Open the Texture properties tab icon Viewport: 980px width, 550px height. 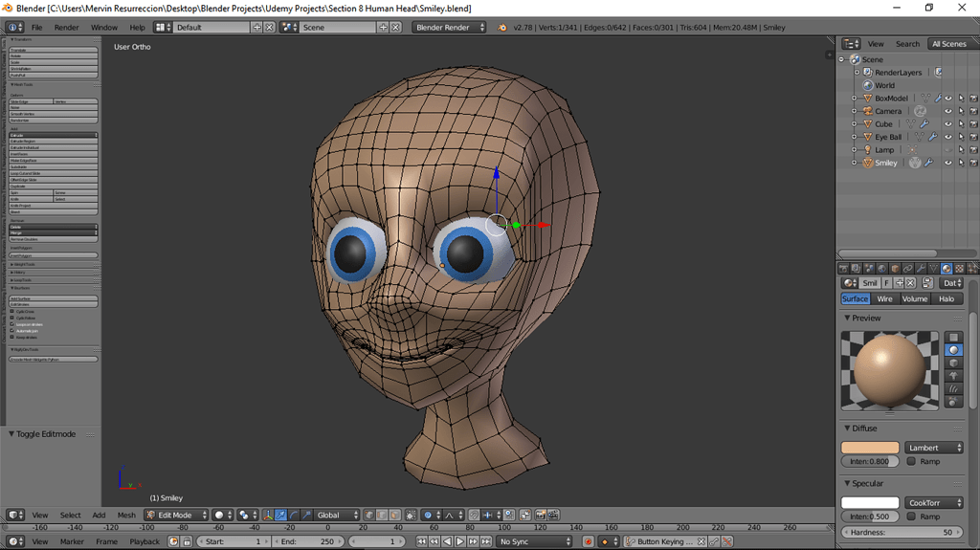[x=959, y=269]
